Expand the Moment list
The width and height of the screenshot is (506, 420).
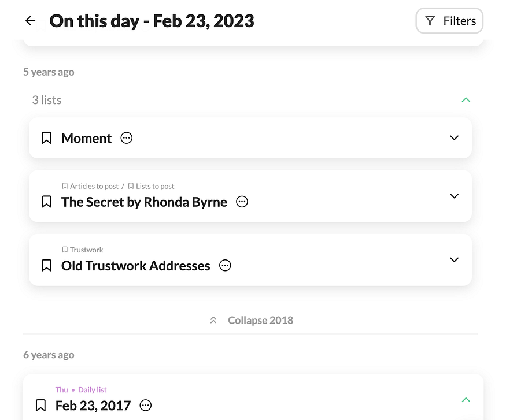454,138
